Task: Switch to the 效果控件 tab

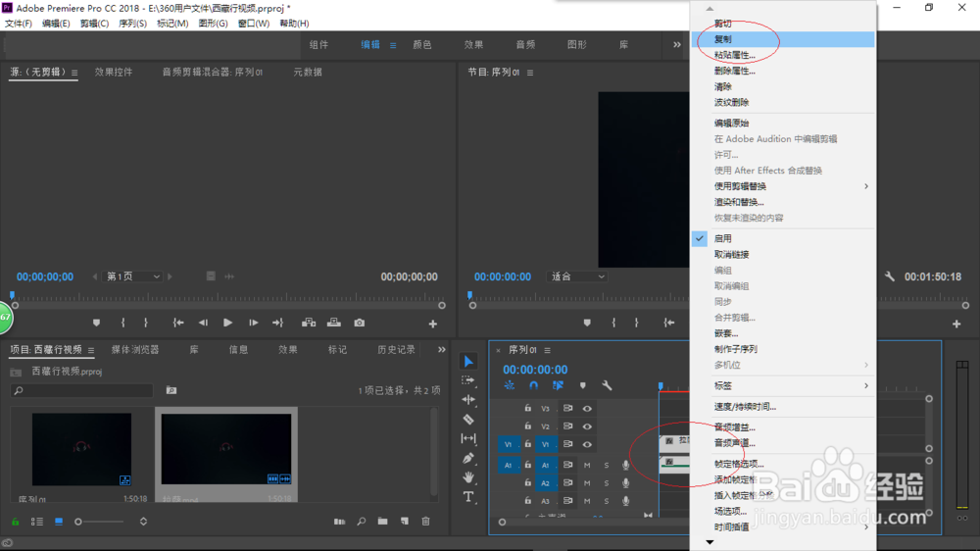Action: pos(114,72)
